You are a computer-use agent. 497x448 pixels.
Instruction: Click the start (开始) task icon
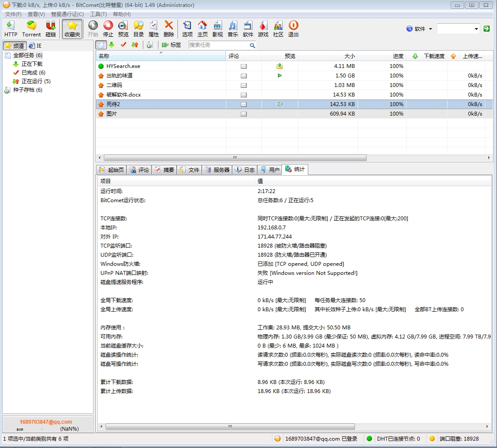[x=93, y=29]
